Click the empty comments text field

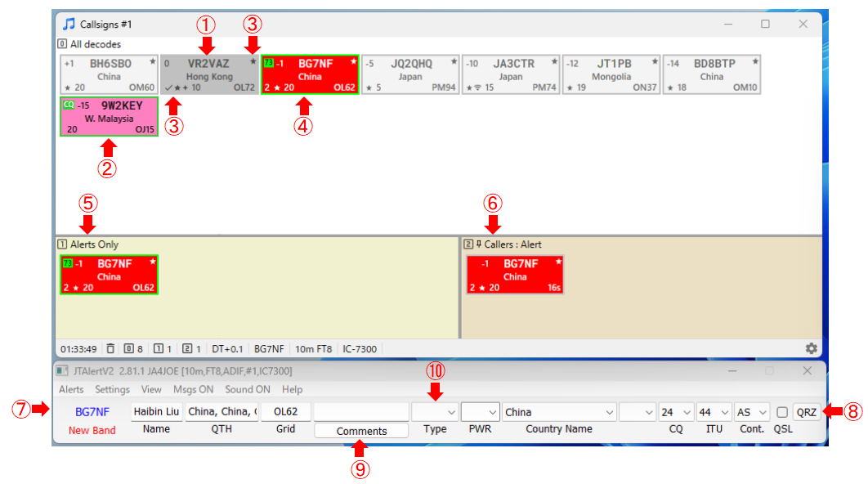pos(361,411)
